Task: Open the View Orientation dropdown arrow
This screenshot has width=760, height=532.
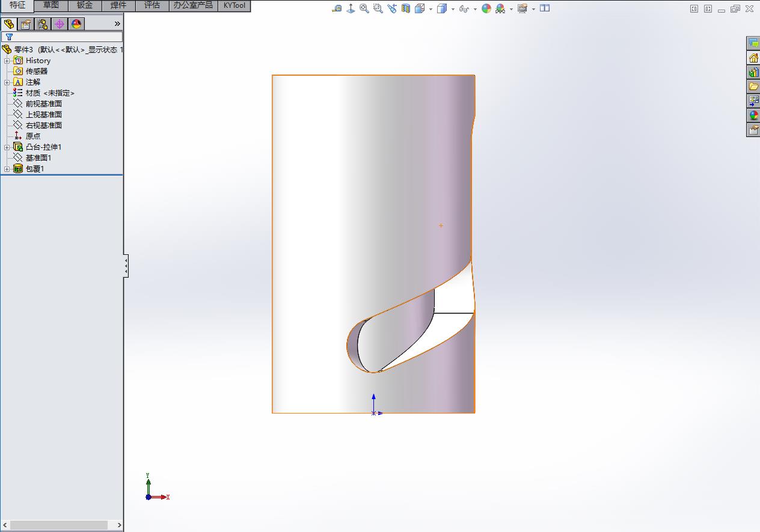Action: (431, 9)
